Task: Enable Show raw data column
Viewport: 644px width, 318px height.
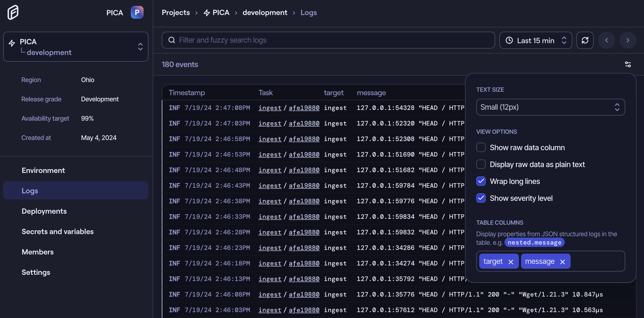Action: click(x=481, y=147)
